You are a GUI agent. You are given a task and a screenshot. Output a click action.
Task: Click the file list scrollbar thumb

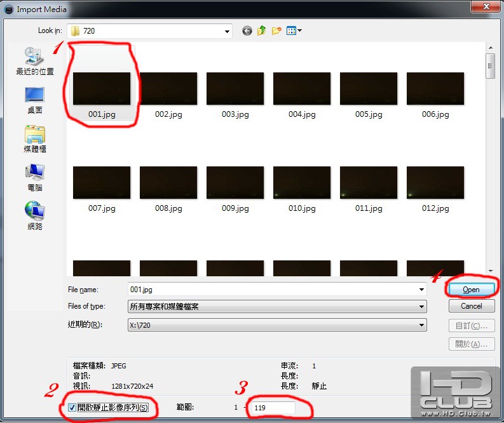(x=490, y=66)
